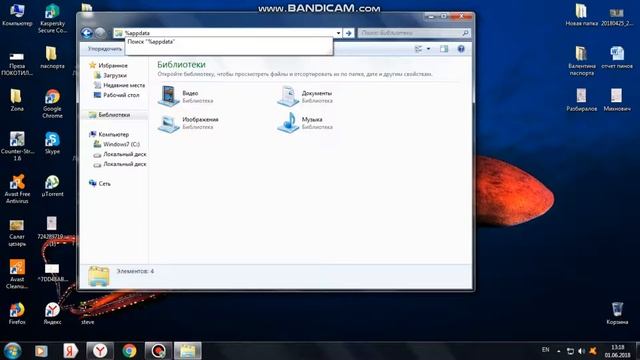Select the Документы library icon

click(x=288, y=96)
